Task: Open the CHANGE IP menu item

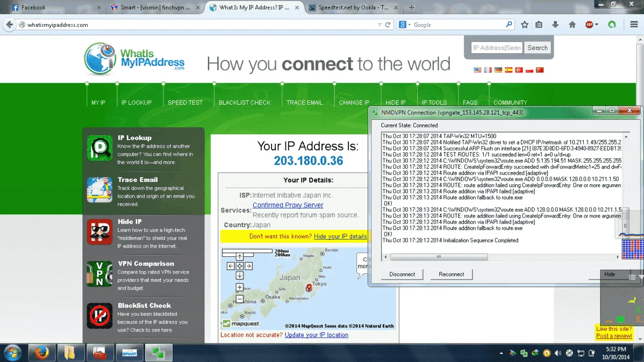Action: [354, 103]
